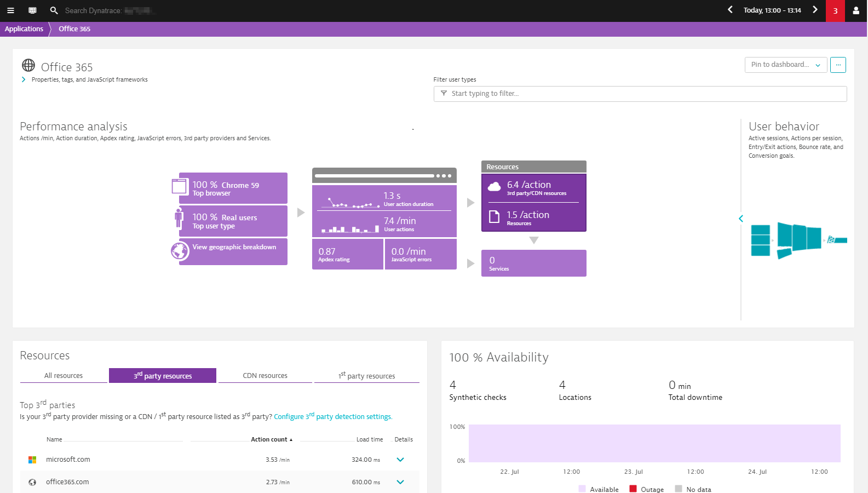Viewport: 868px width, 493px height.
Task: Switch to 1st party resources tab
Action: pyautogui.click(x=367, y=376)
